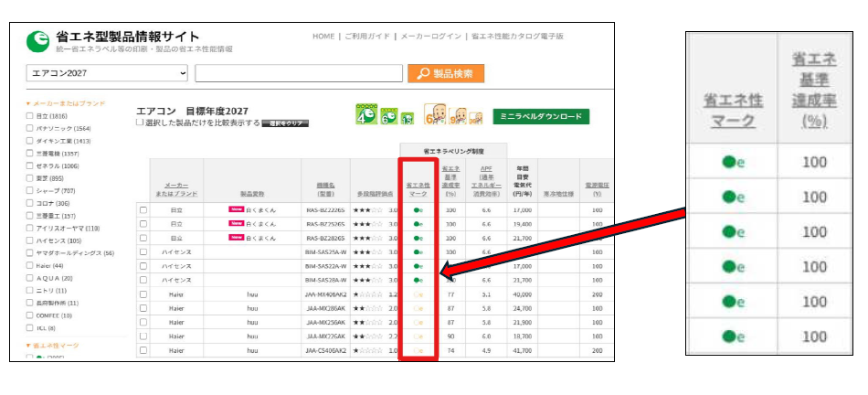Select the 4-star energy label icon
This screenshot has height=395, width=868.
(x=365, y=113)
